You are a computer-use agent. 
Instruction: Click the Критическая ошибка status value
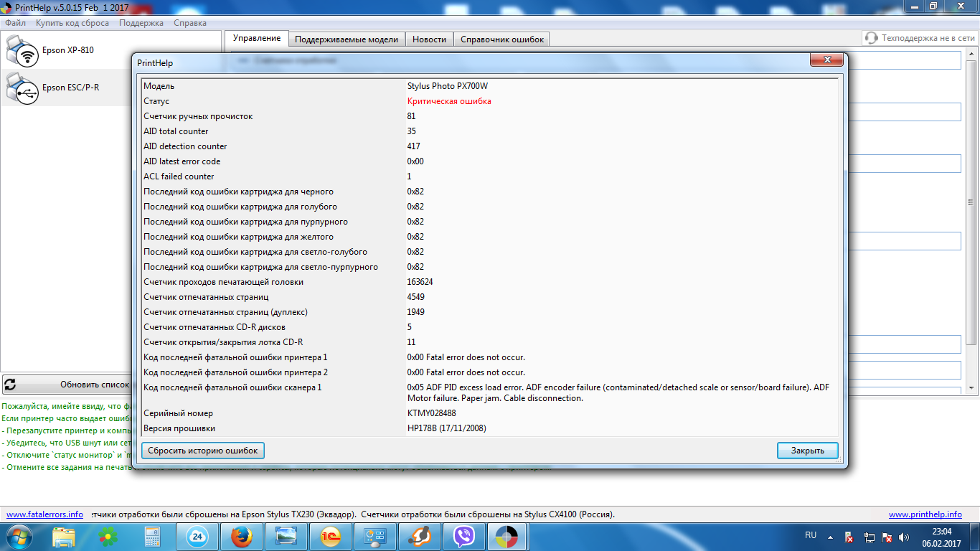coord(449,101)
